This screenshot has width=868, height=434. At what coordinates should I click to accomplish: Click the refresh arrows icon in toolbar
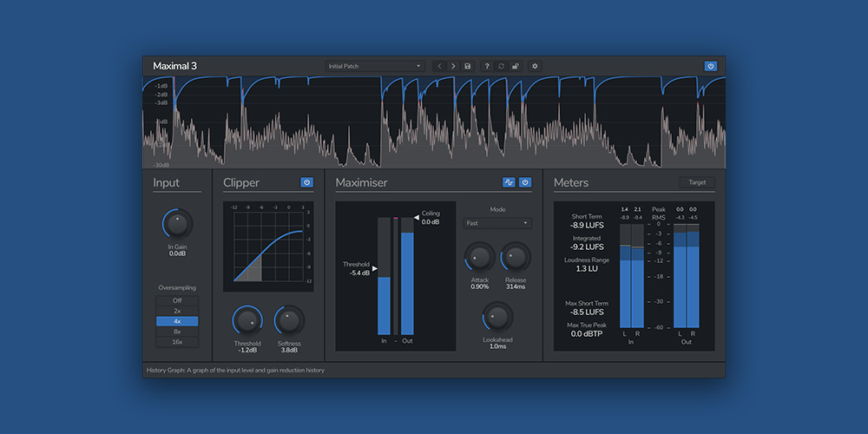click(501, 66)
